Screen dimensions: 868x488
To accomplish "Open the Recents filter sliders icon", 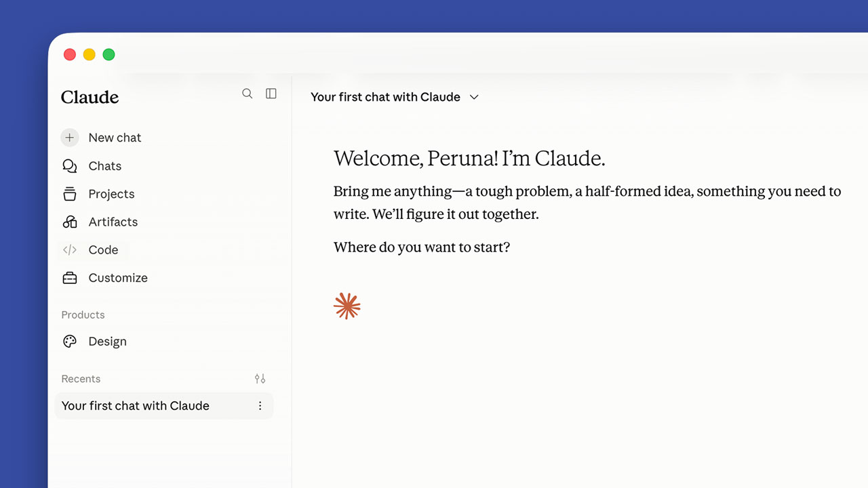I will [260, 379].
